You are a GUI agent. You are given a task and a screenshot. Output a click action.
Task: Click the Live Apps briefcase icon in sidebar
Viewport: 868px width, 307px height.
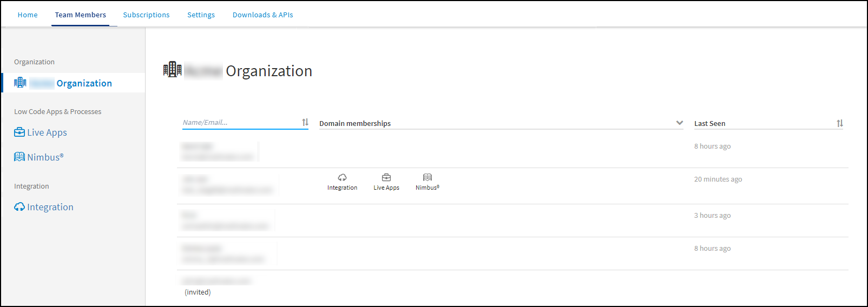(x=19, y=132)
